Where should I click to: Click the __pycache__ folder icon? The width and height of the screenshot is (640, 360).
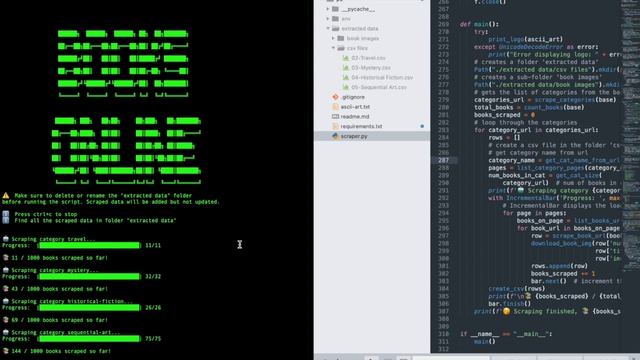pos(336,9)
